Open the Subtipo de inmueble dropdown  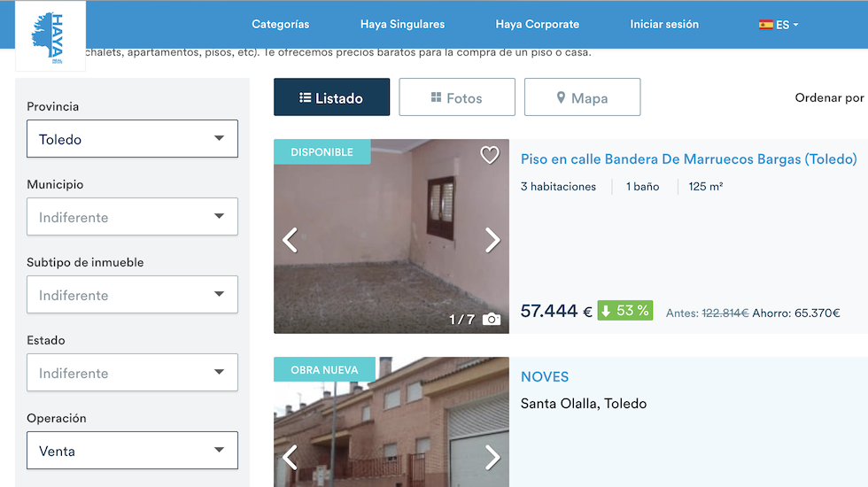click(x=132, y=295)
